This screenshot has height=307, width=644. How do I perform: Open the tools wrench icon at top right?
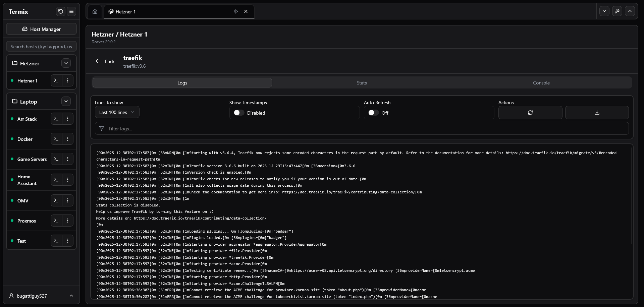[x=617, y=11]
